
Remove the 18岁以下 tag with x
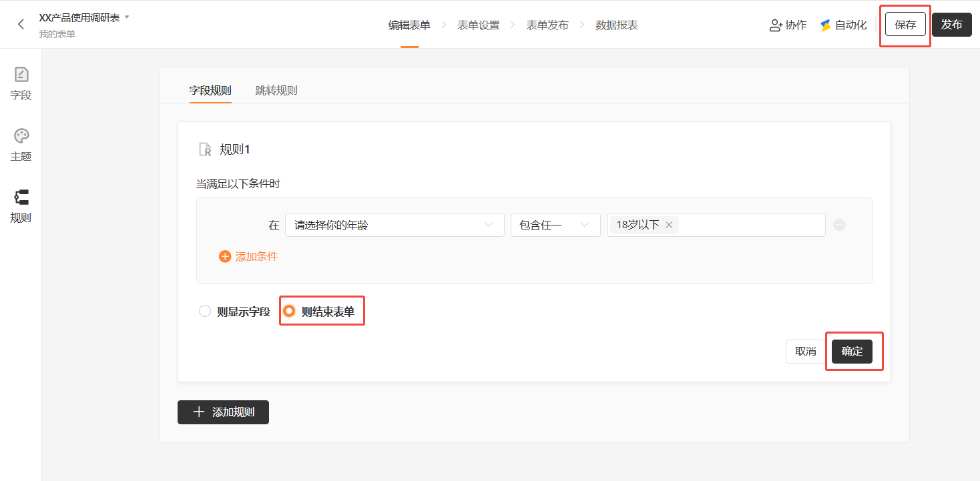[x=669, y=225]
